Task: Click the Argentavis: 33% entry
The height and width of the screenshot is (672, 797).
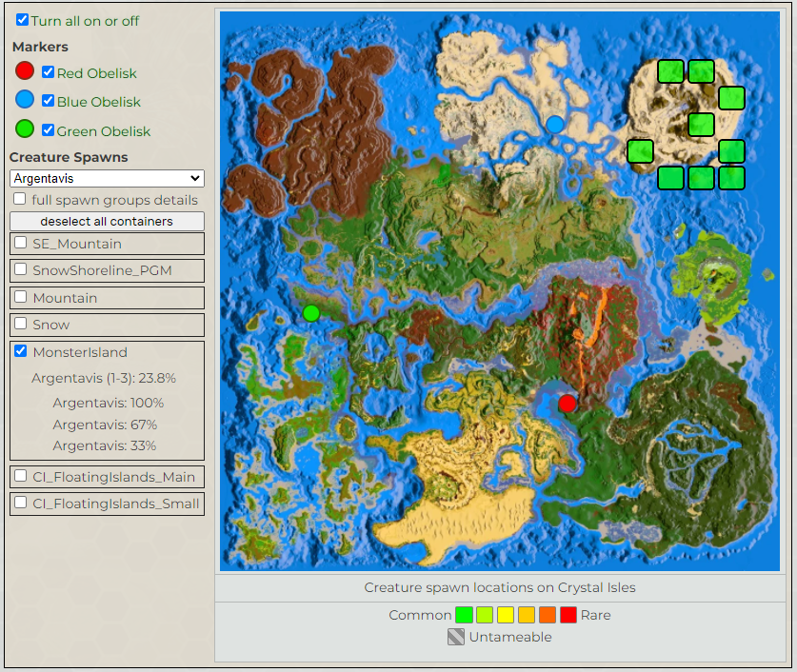Action: coord(104,445)
